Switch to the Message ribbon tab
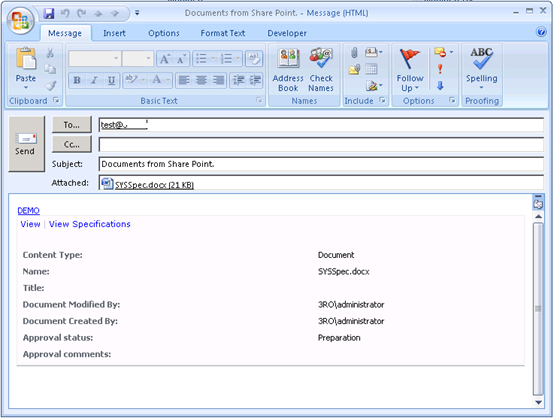 pos(65,33)
